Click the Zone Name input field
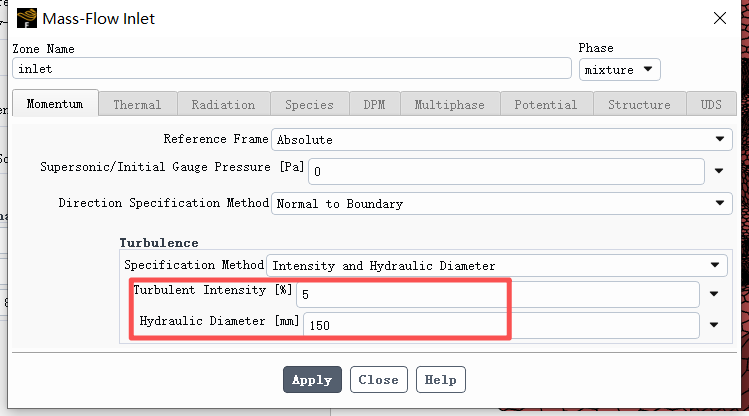Image resolution: width=749 pixels, height=416 pixels. [292, 68]
